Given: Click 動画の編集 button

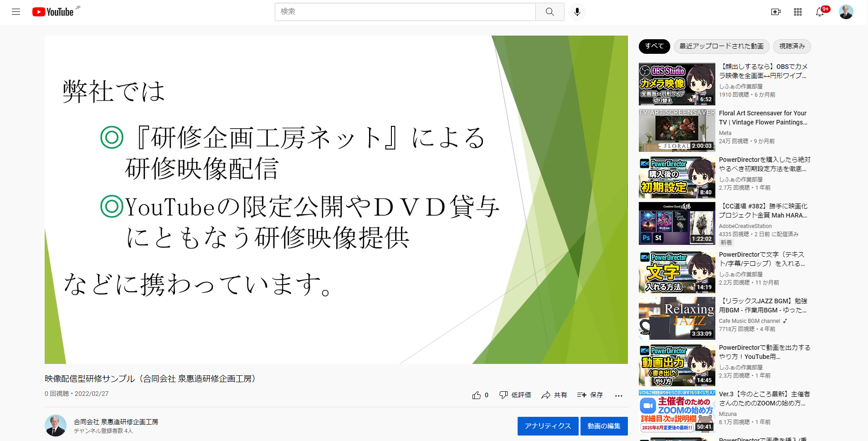Looking at the screenshot, I should [604, 426].
